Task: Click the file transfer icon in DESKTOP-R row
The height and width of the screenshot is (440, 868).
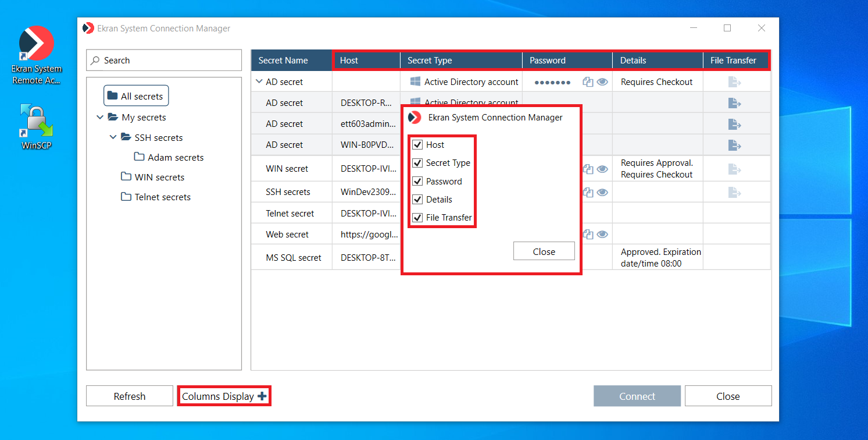Action: point(734,103)
